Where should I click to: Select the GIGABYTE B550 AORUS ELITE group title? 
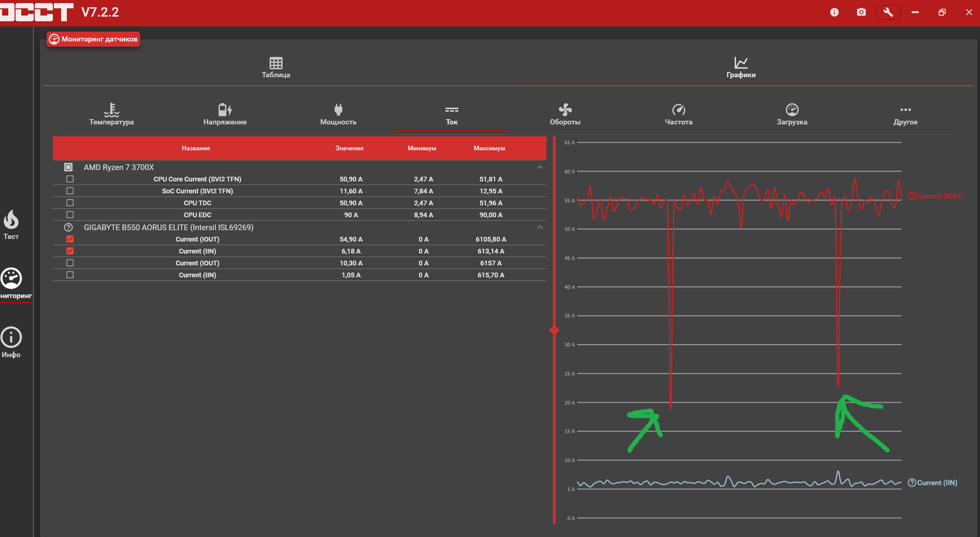pos(168,228)
